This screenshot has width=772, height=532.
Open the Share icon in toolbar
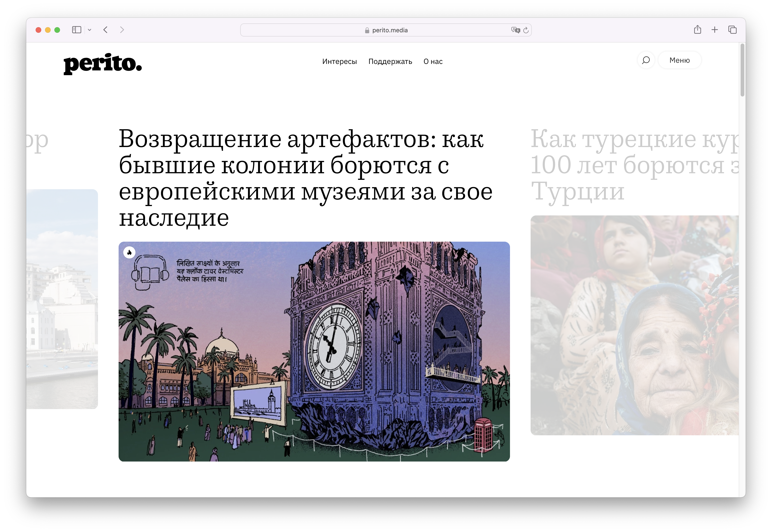pyautogui.click(x=697, y=30)
